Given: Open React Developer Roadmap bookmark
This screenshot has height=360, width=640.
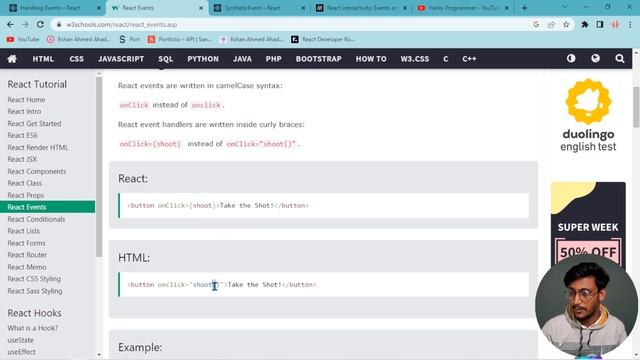Looking at the screenshot, I should click(x=322, y=39).
